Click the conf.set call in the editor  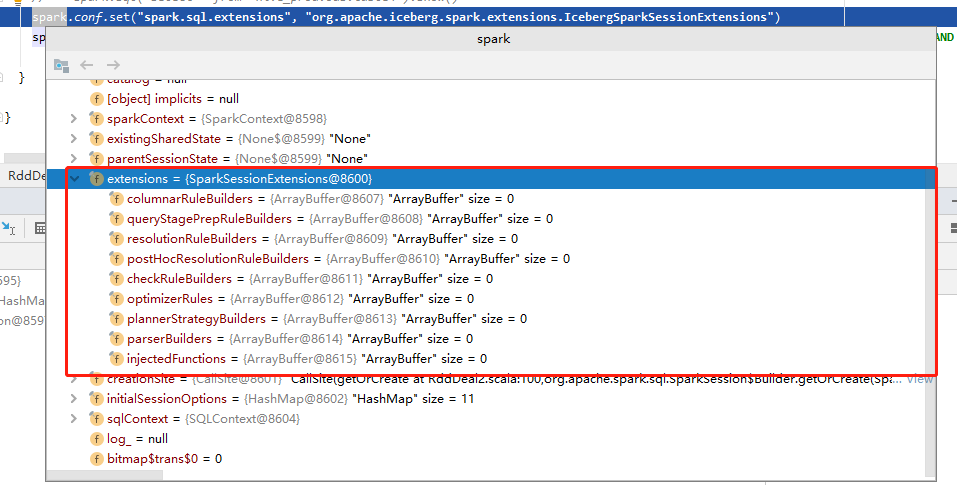(x=101, y=17)
